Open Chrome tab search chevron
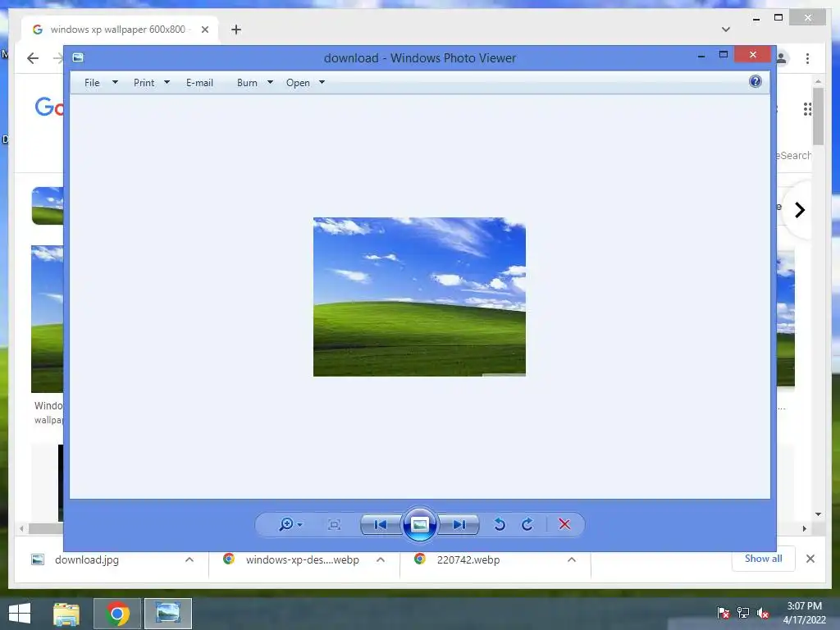 point(726,30)
